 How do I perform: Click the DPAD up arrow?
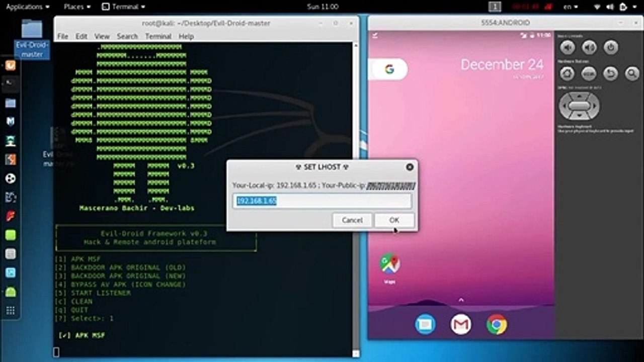point(579,96)
